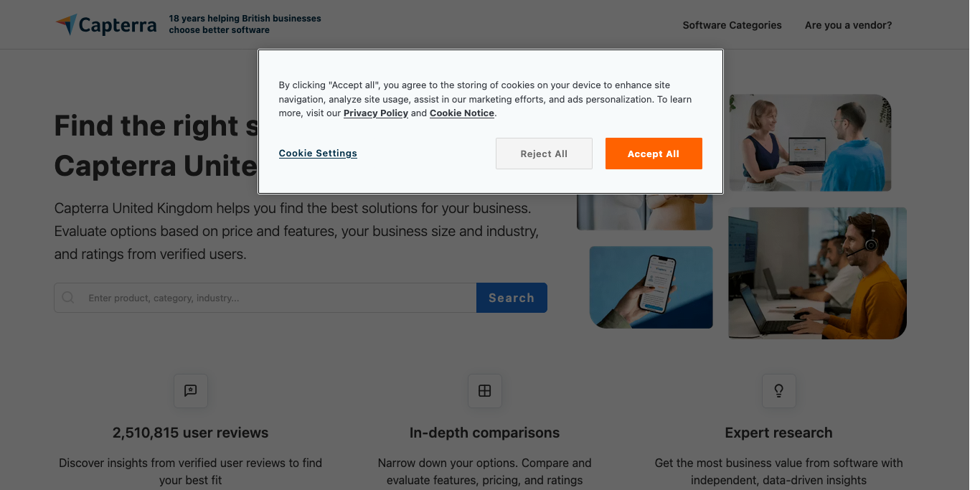Click the photo of the support agent with headset
980x490 pixels.
pos(816,273)
